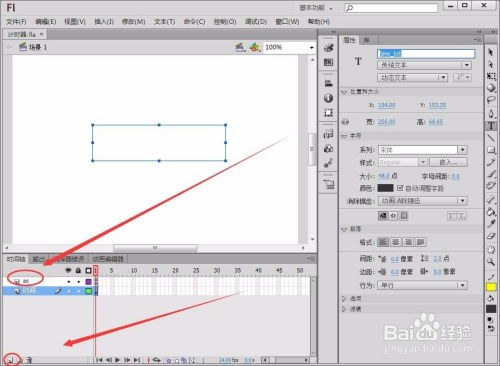Toggle lock dot of as layer
Screen dimensions: 500x366
coord(78,282)
